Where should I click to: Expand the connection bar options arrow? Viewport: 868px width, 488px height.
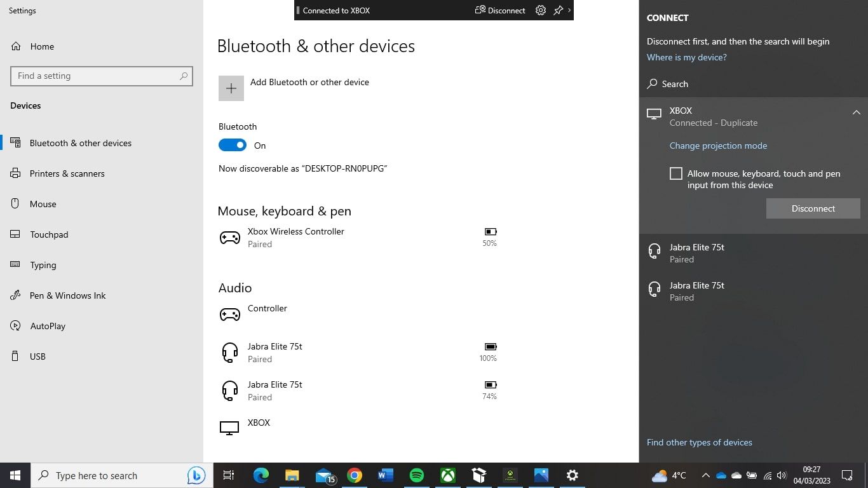click(569, 10)
